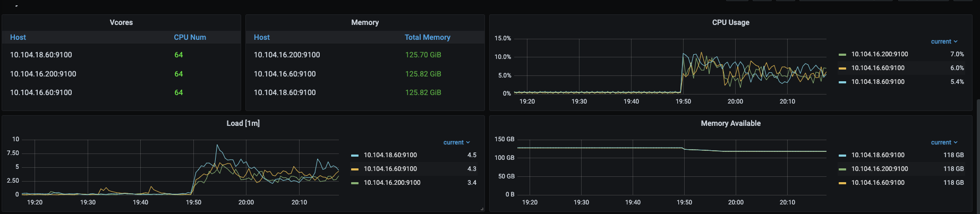Toggle 10.104.18.60:9100 series in CPU Usage legend
Image resolution: width=980 pixels, height=214 pixels.
coord(877,82)
